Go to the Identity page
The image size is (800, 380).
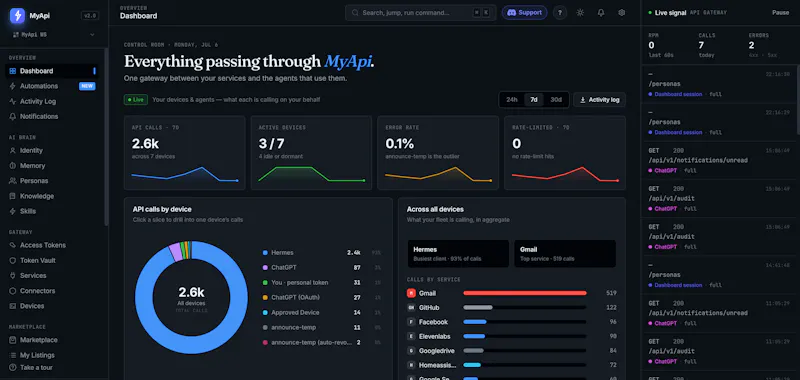coord(51,150)
